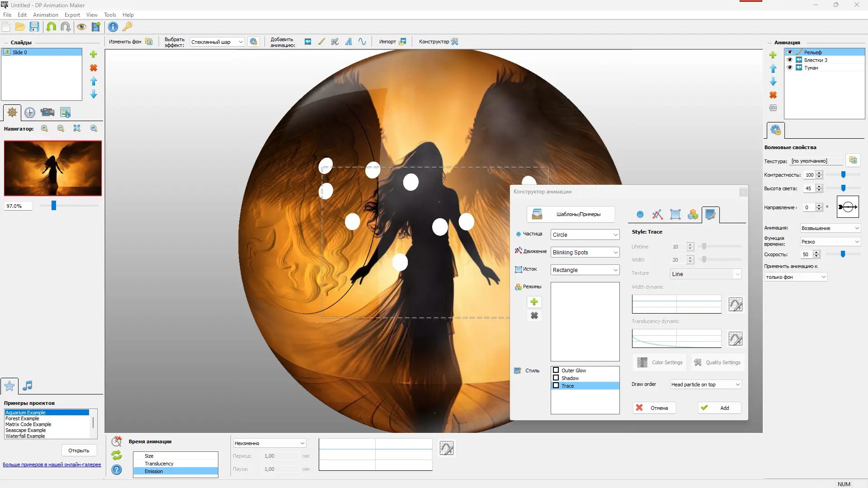868x488 pixels.
Task: Add a mode with green plus icon
Action: (534, 302)
